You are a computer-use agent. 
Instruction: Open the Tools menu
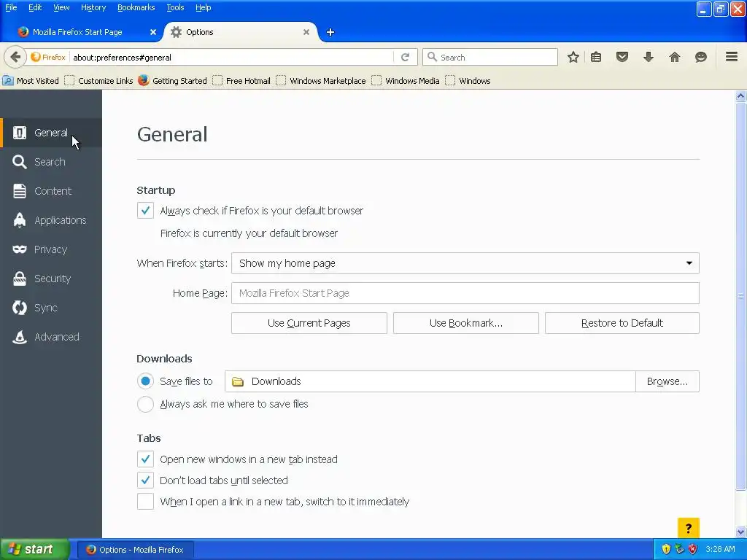coord(175,7)
